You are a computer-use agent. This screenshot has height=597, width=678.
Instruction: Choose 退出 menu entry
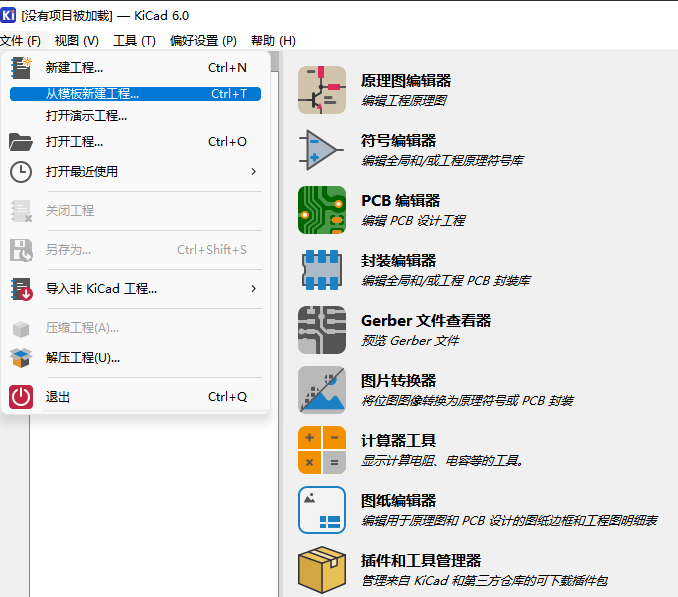(x=135, y=397)
